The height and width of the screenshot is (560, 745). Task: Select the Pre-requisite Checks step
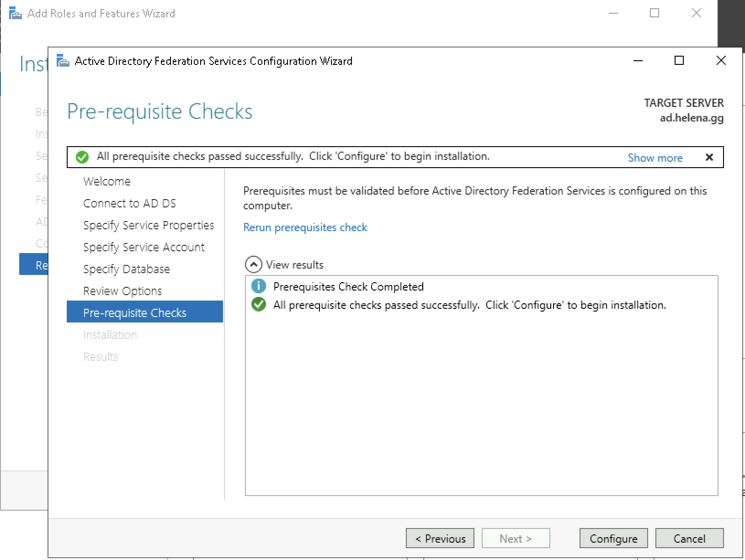point(135,313)
